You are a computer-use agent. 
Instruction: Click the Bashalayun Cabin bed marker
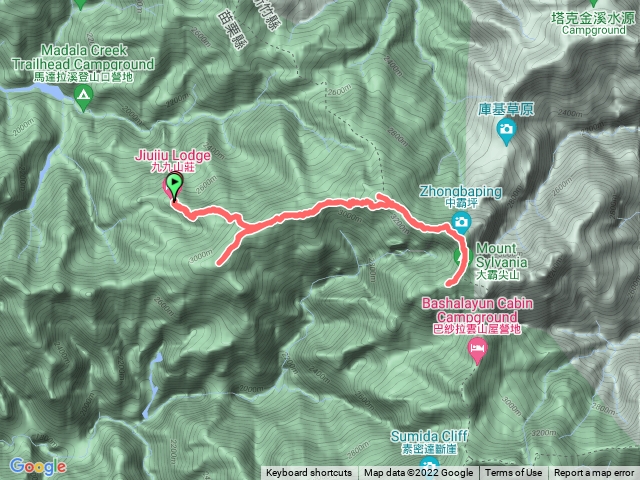point(478,351)
